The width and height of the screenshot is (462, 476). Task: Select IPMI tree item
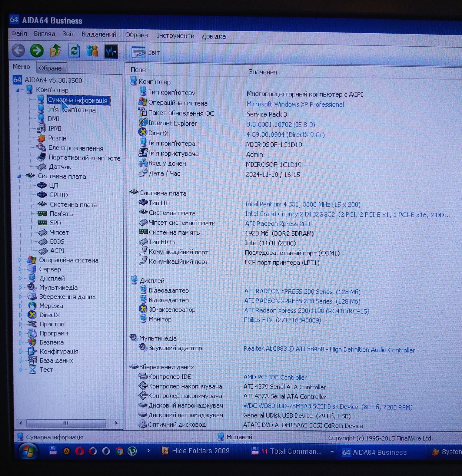click(55, 129)
